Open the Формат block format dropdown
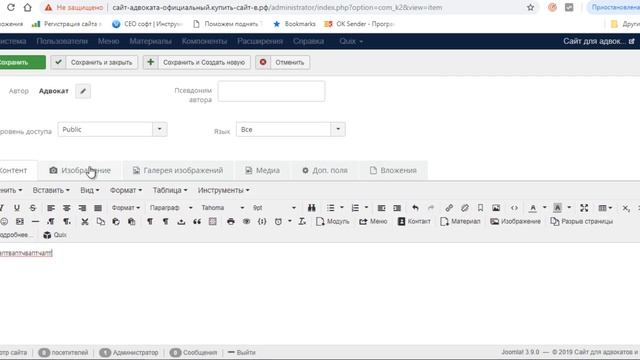This screenshot has width=640, height=360. (126, 208)
